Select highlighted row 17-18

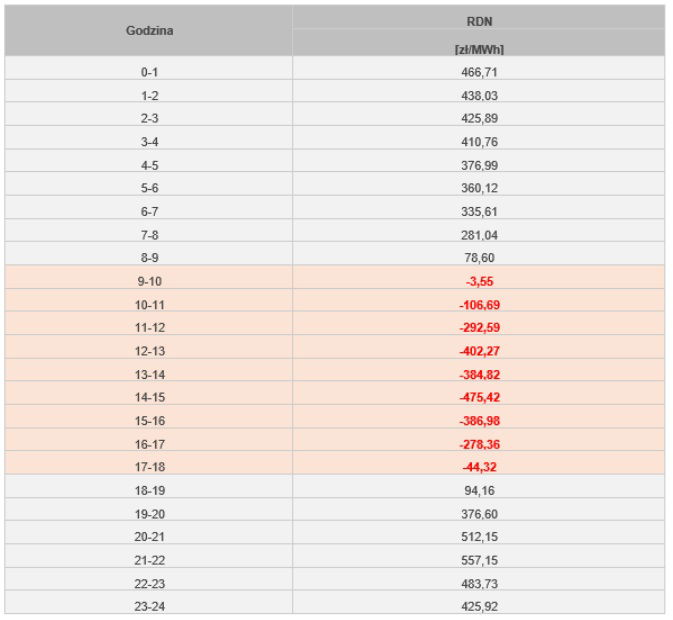pos(149,466)
